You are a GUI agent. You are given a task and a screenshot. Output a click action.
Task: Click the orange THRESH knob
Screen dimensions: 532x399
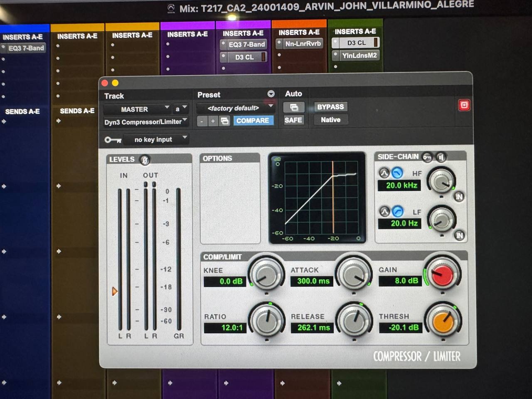coord(442,322)
